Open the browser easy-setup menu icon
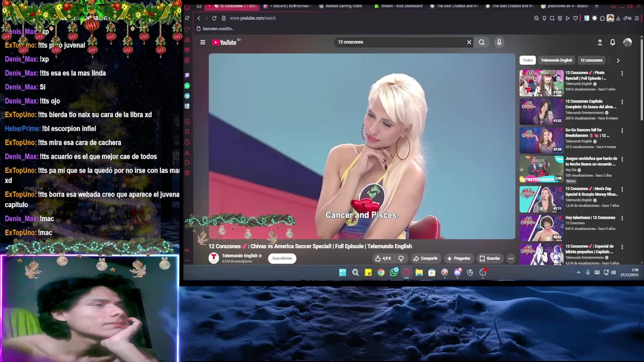Viewport: 644px width, 362px height. (636, 18)
